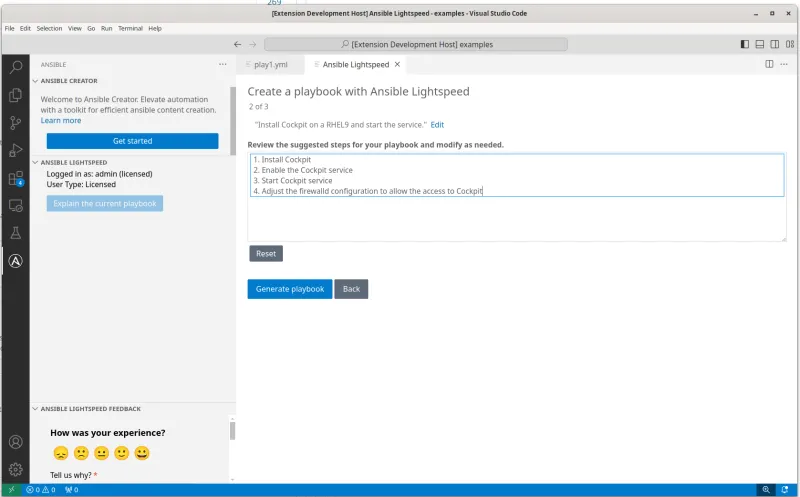This screenshot has height=497, width=800.
Task: Open Search view in activity bar
Action: pos(15,67)
